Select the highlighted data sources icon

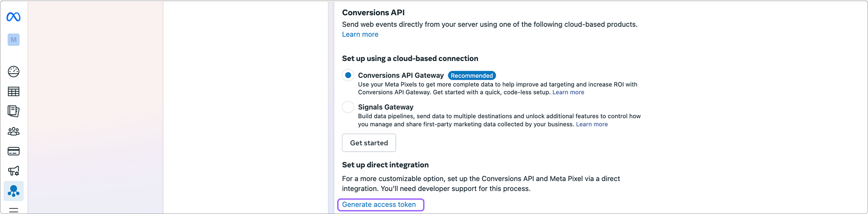click(13, 191)
